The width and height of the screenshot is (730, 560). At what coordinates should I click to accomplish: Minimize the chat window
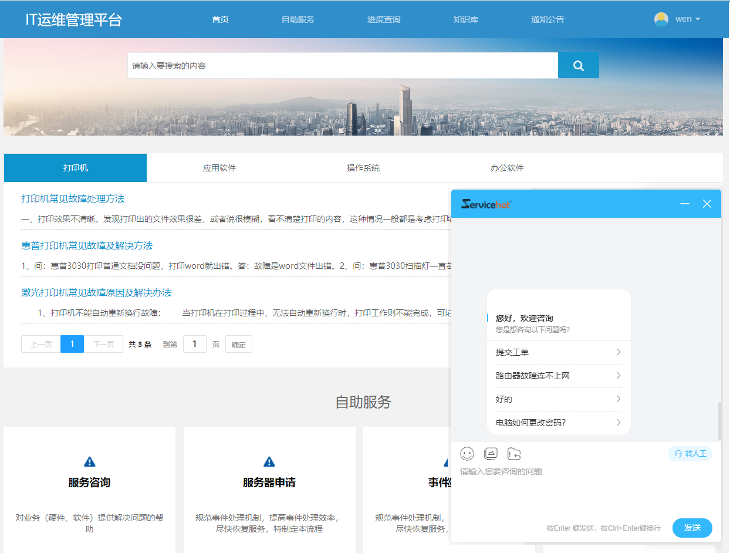tap(684, 203)
